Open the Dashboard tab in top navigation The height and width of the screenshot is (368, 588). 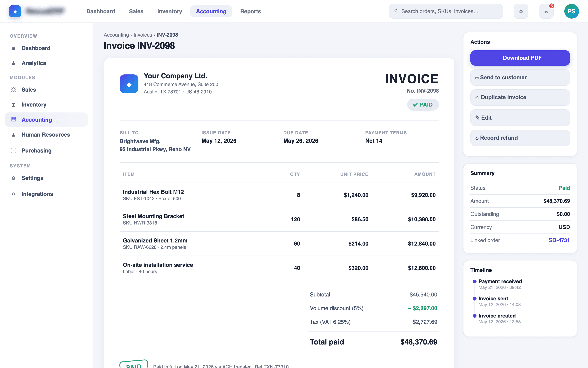(101, 11)
